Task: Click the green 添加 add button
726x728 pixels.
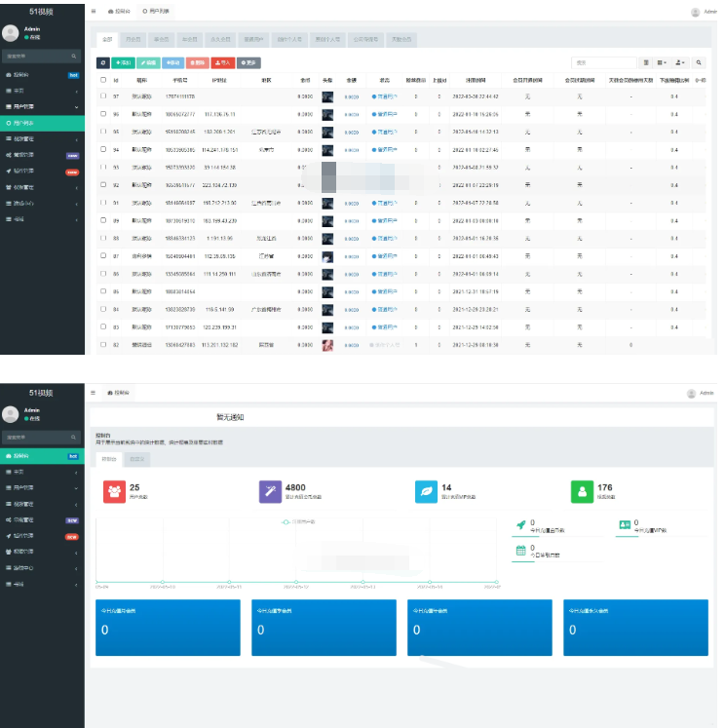Action: [123, 62]
